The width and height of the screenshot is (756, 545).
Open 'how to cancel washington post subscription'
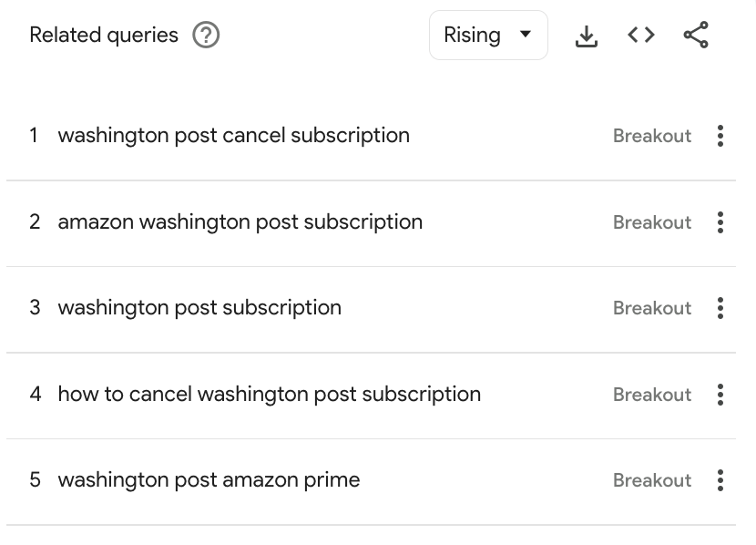tap(269, 395)
